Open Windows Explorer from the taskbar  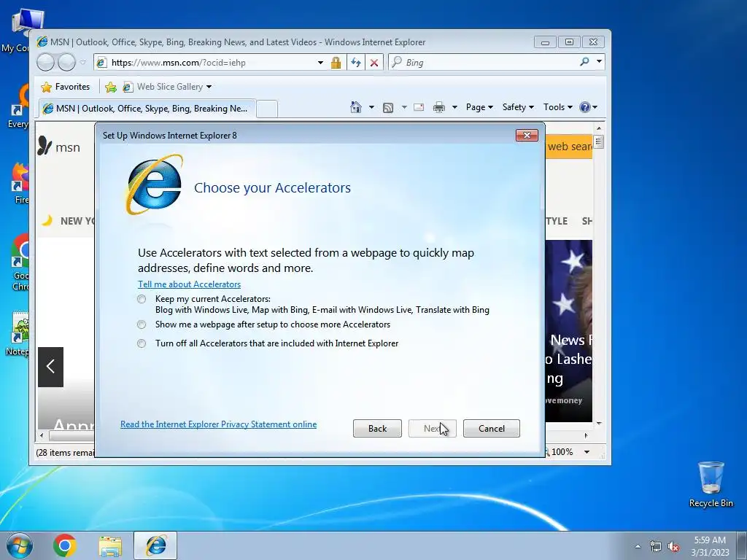pyautogui.click(x=110, y=546)
